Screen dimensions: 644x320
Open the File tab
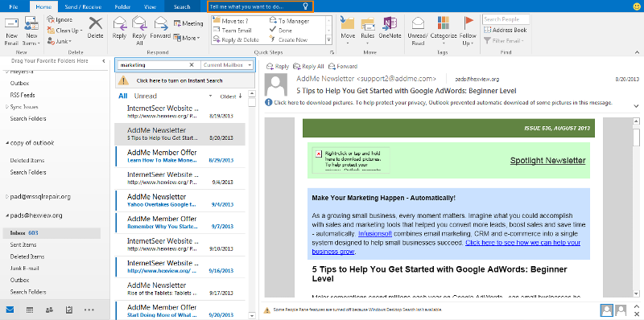pos(13,6)
